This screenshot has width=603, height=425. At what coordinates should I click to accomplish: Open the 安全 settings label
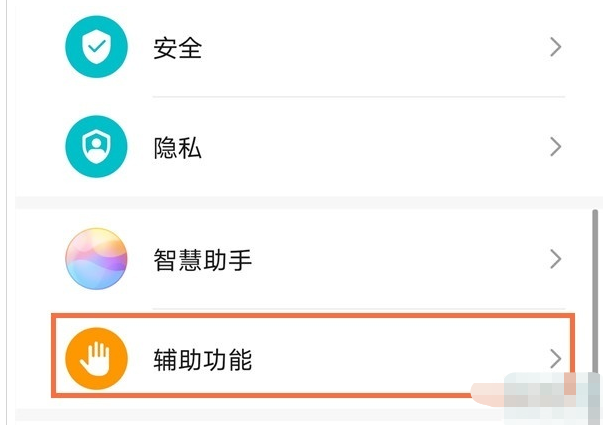[178, 48]
